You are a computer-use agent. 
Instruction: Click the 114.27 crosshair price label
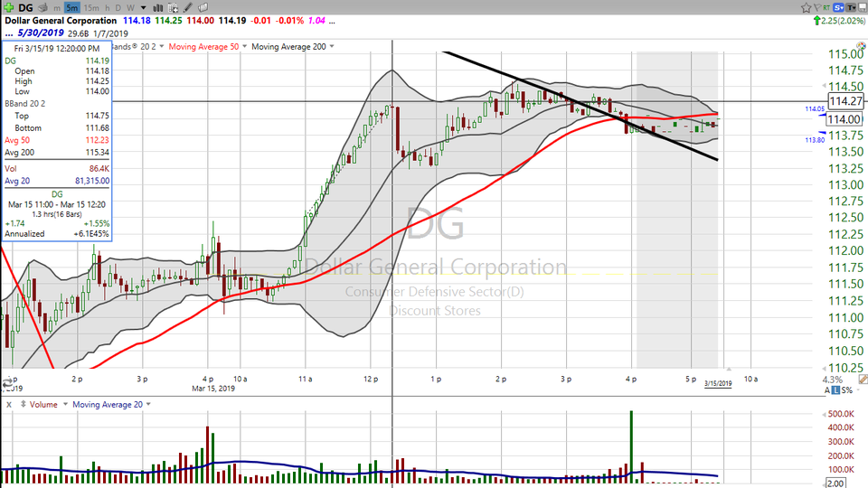(x=846, y=100)
